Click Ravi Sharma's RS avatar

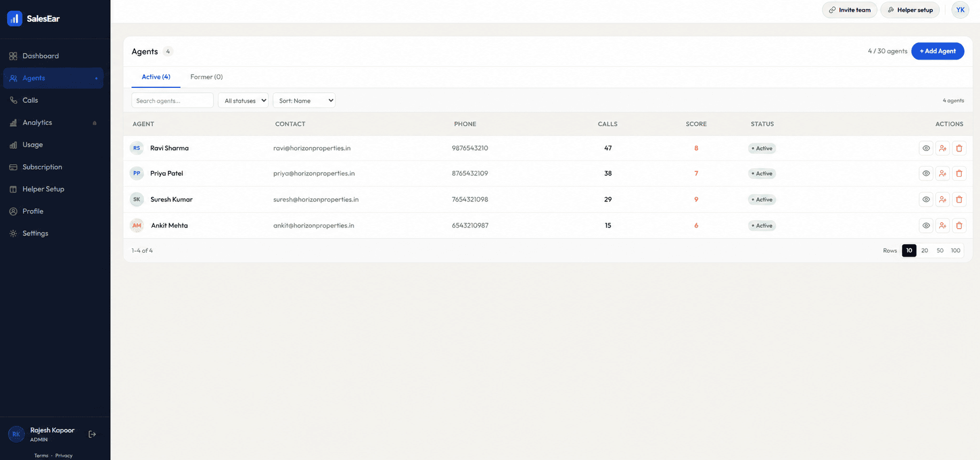point(137,148)
